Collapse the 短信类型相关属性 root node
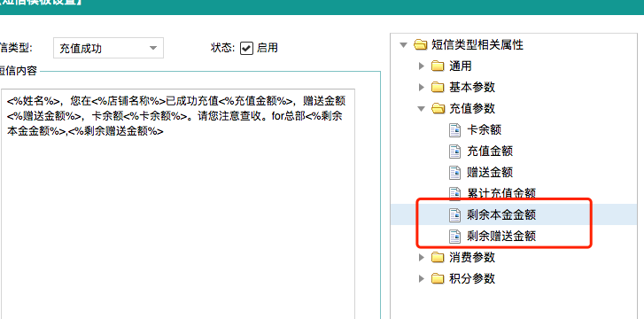Image resolution: width=644 pixels, height=319 pixels. pos(404,44)
